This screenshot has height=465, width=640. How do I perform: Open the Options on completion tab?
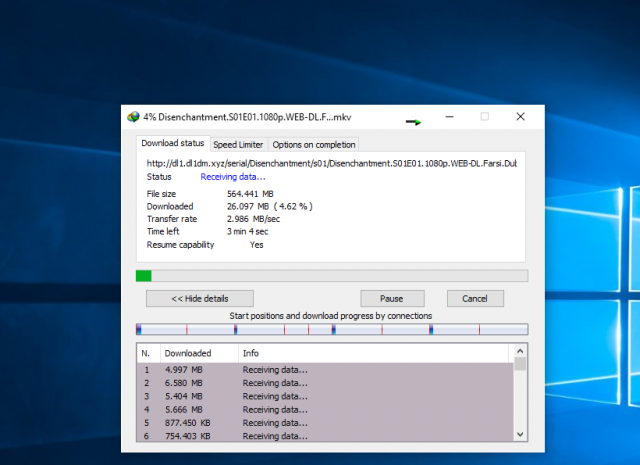click(313, 144)
